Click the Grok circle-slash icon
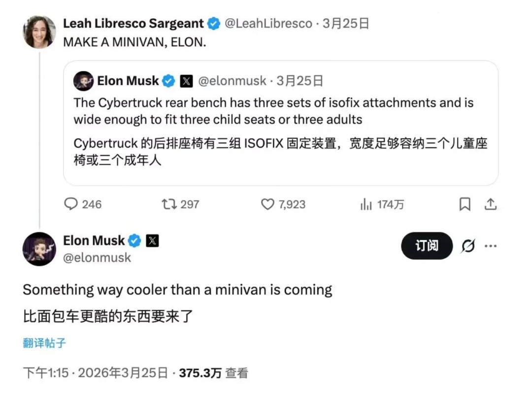Image resolution: width=532 pixels, height=400 pixels. click(x=468, y=246)
